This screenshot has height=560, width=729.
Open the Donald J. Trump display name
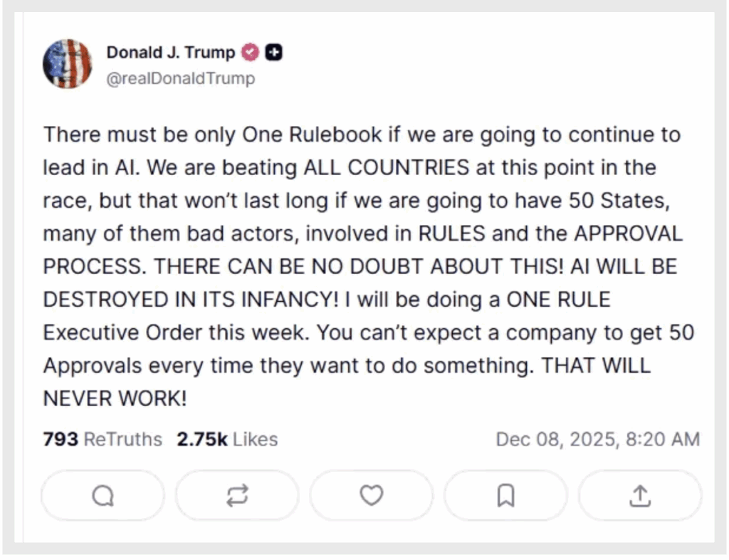pyautogui.click(x=170, y=53)
